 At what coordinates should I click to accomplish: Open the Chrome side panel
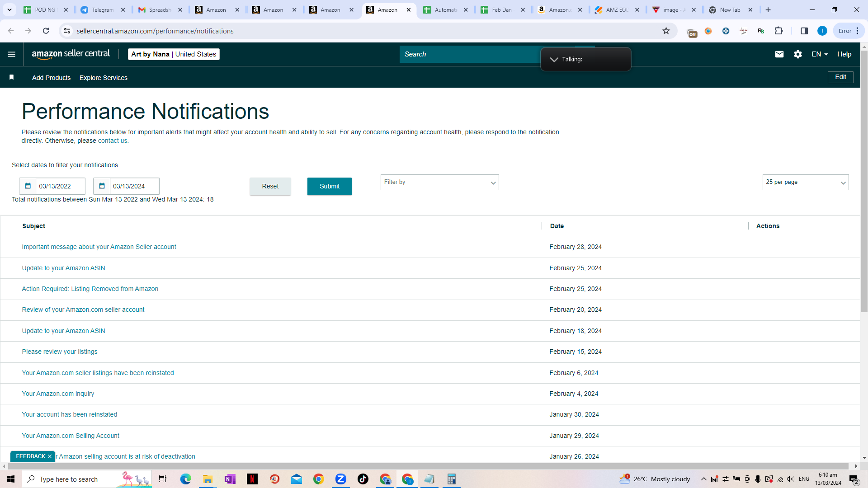(x=804, y=31)
